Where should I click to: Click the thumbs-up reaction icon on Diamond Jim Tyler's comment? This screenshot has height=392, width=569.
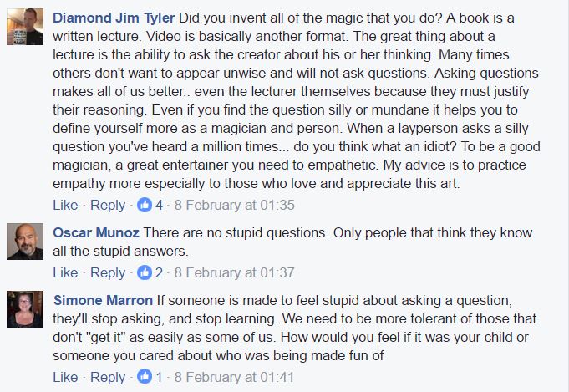[x=145, y=205]
